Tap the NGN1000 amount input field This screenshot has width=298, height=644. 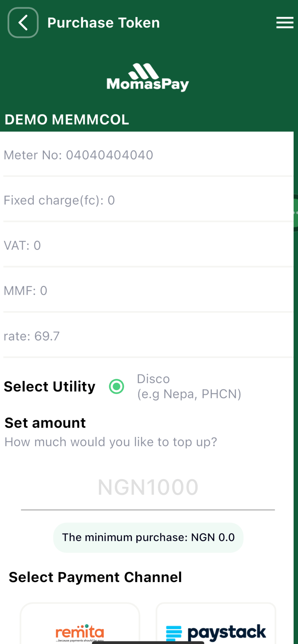coord(148,487)
